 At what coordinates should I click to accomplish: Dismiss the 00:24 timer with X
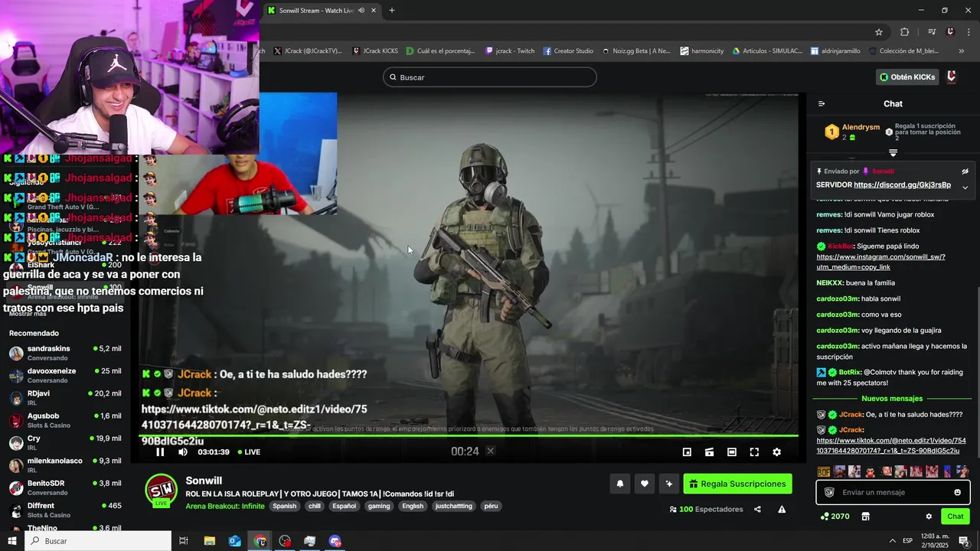[x=491, y=451]
